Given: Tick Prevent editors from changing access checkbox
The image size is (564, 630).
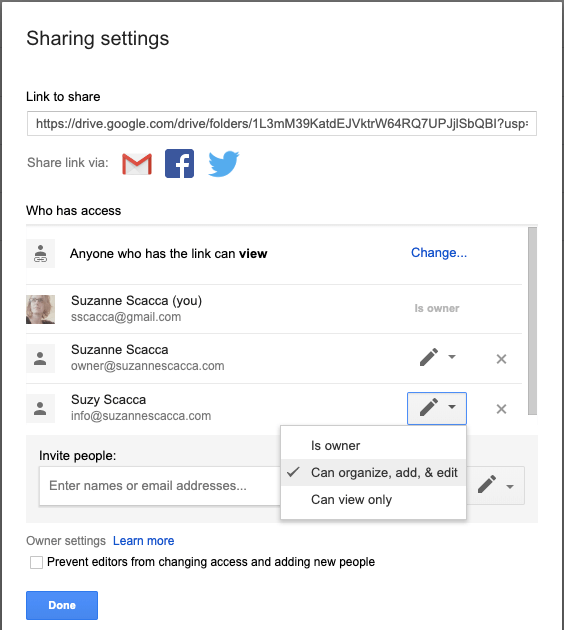Looking at the screenshot, I should click(37, 562).
